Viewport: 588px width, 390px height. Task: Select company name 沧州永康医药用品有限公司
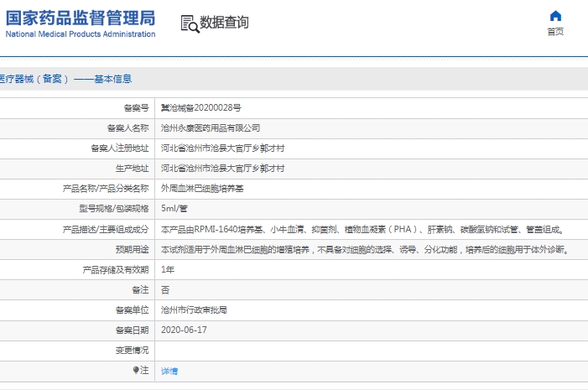[211, 128]
